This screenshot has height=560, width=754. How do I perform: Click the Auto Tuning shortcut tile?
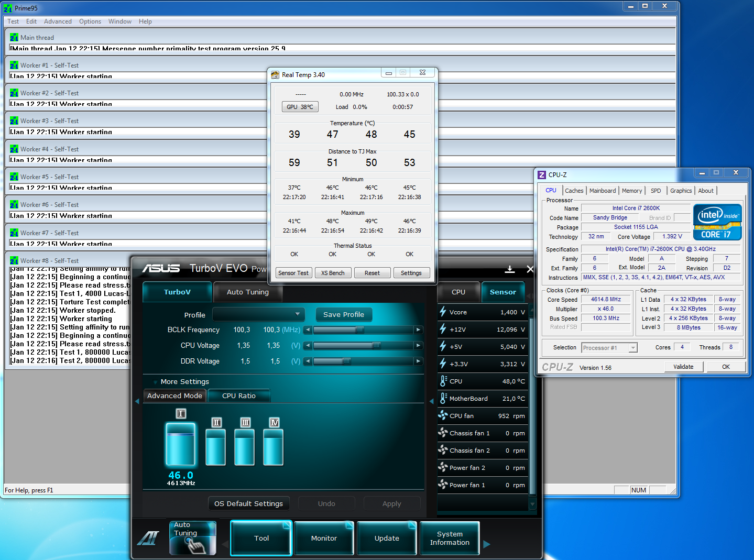[192, 538]
